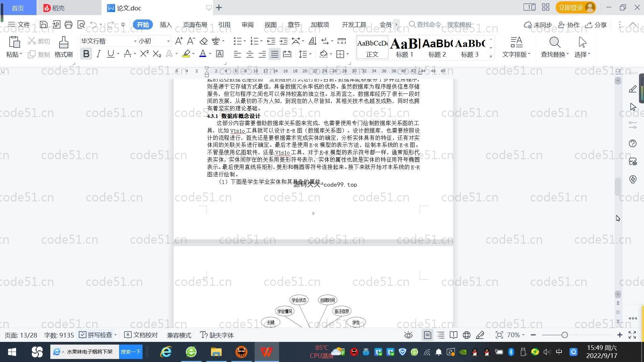Click the 立即登录 login button
Viewport: 644px width, 362px height.
(576, 7)
